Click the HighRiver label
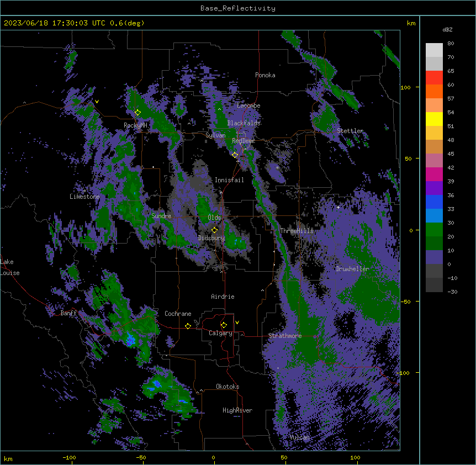The height and width of the screenshot is (465, 476). [237, 410]
